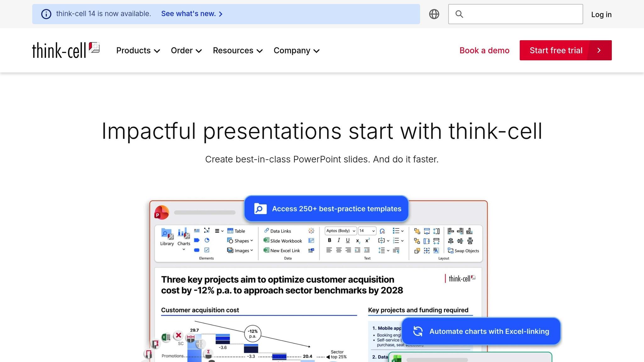Expand the Products dropdown menu
Viewport: 644px width, 362px height.
[x=138, y=51]
